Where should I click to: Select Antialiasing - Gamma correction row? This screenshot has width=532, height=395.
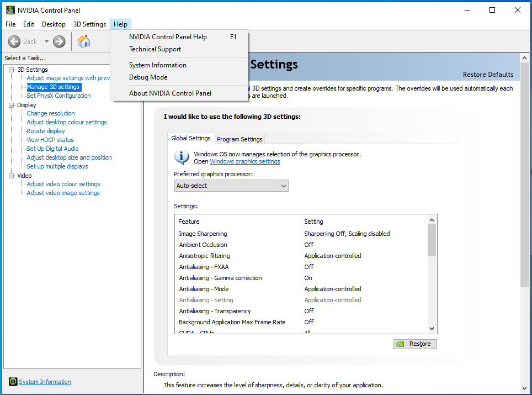pos(301,278)
